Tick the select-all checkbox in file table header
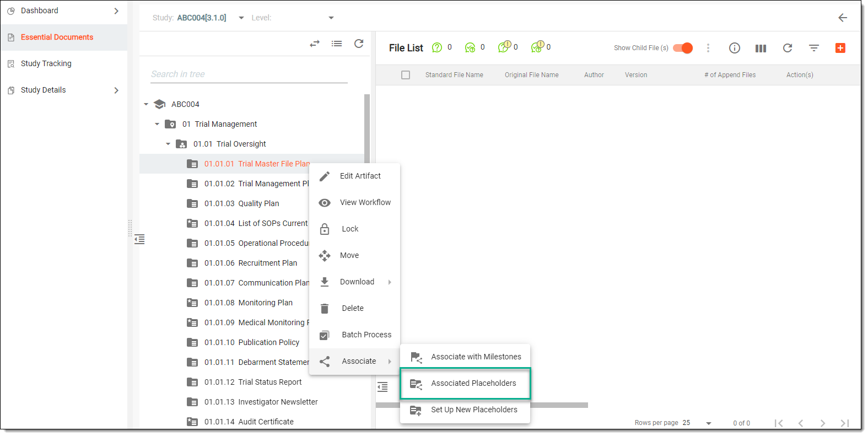Screen dimensions: 868x436 point(406,75)
